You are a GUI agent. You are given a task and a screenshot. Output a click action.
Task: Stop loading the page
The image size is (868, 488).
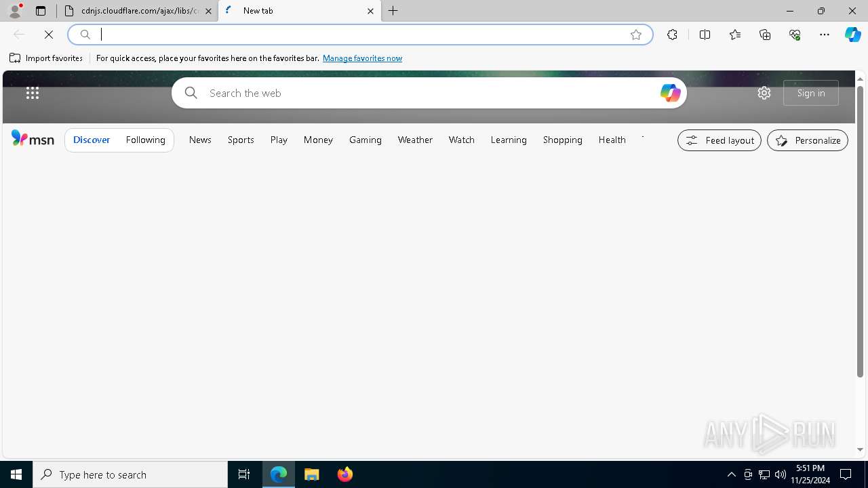coord(49,35)
